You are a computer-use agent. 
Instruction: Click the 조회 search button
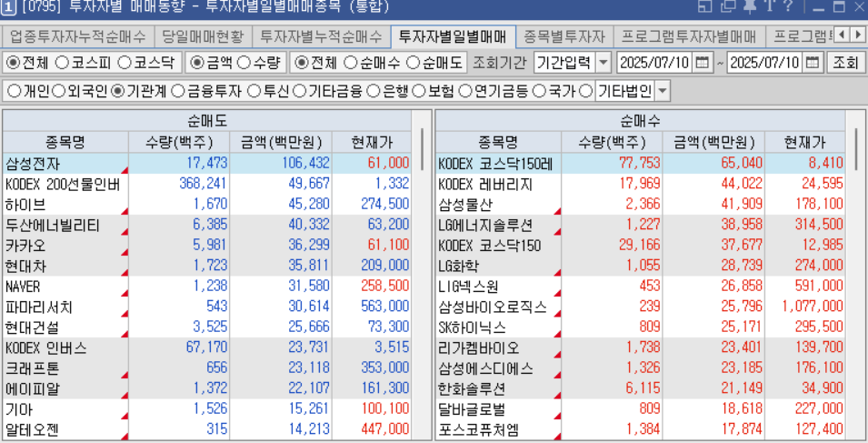(x=845, y=63)
